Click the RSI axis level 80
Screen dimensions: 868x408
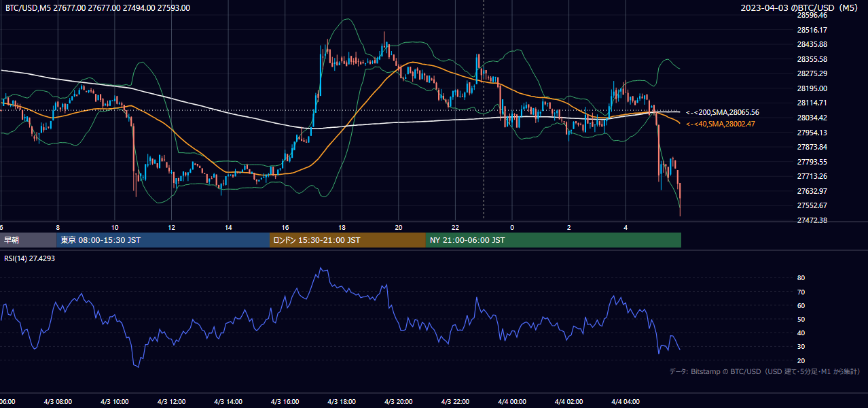point(801,278)
